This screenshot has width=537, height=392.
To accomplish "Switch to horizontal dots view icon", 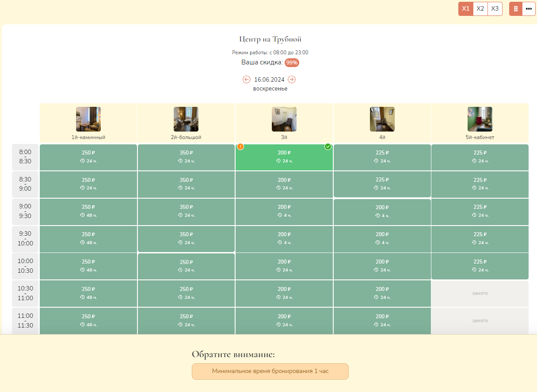I will coord(529,9).
